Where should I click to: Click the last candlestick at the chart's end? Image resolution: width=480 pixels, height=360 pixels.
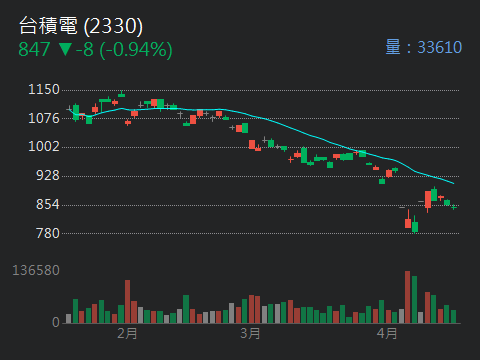(454, 207)
